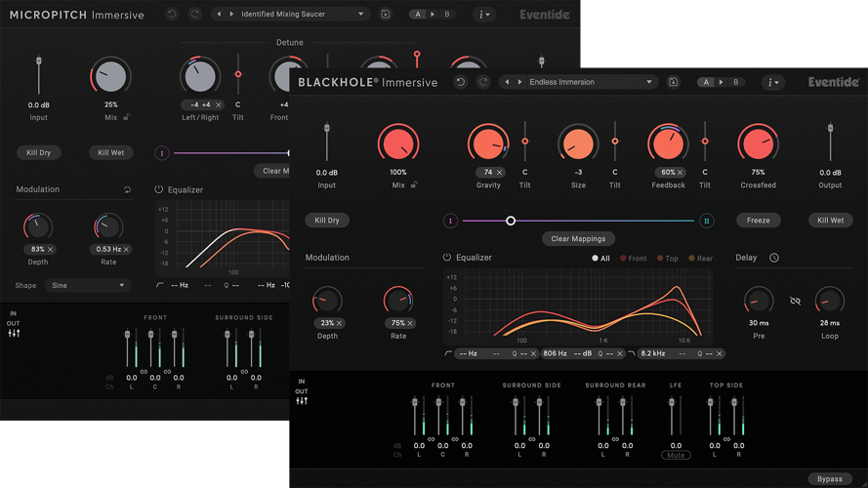Save the Endless Immersion preset via the save icon
The width and height of the screenshot is (868, 488).
[673, 83]
